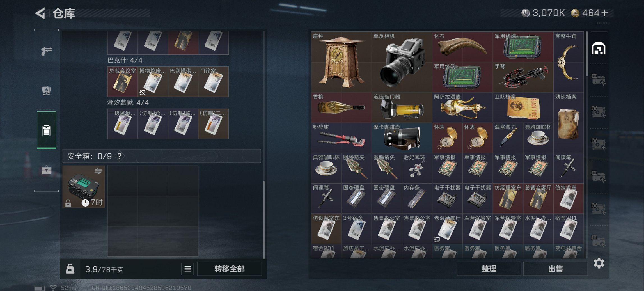Open the weapons tab with pistol icon
Screen dimensions: 644x291
tap(46, 51)
